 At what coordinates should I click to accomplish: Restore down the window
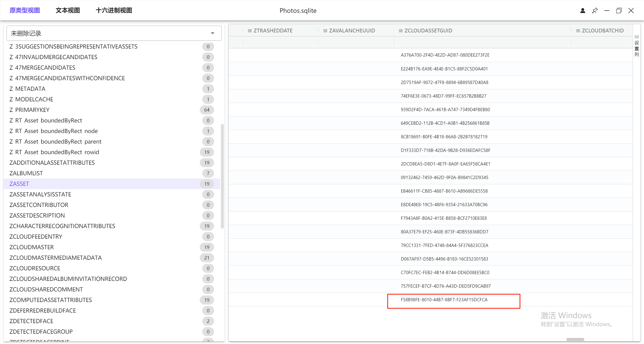coord(619,11)
